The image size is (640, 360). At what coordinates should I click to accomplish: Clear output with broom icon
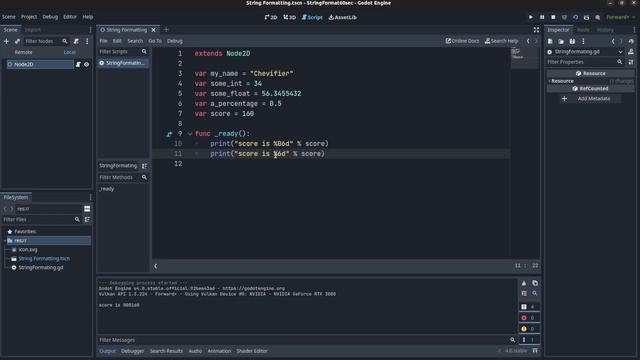coord(524,283)
